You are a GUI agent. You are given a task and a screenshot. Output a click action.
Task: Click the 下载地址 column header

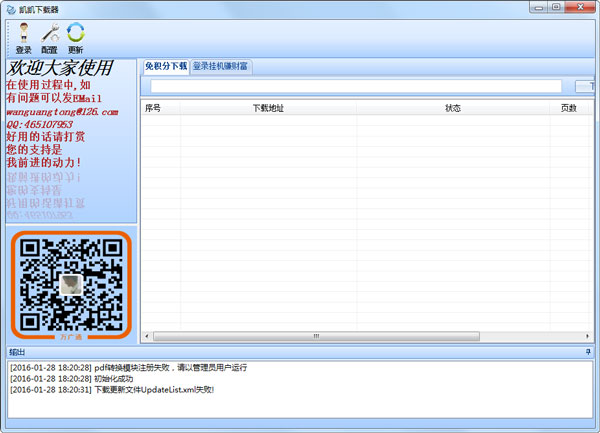click(268, 108)
